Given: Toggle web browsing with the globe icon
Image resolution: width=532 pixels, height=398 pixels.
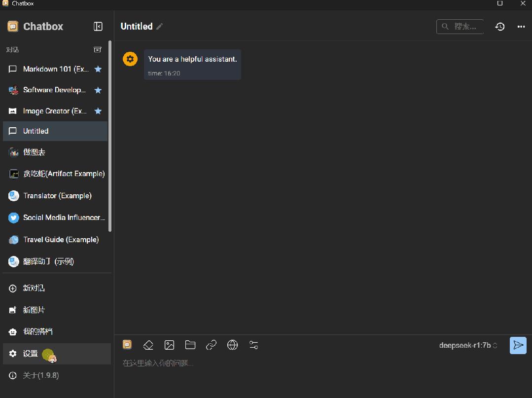Looking at the screenshot, I should tap(232, 345).
